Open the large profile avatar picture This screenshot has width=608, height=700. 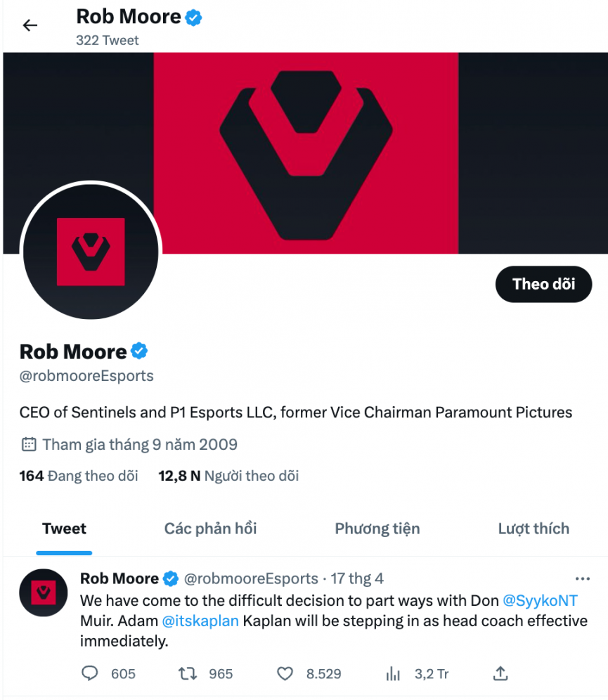pyautogui.click(x=91, y=252)
